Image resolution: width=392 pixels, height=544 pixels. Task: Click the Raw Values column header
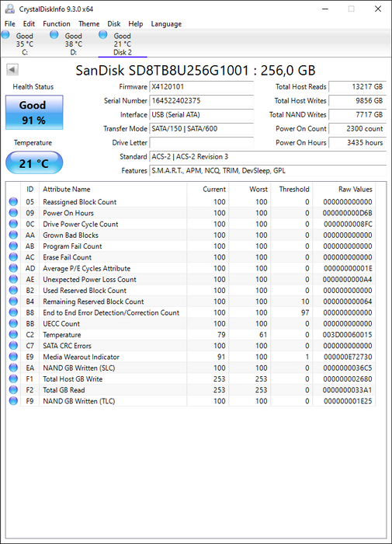point(344,189)
